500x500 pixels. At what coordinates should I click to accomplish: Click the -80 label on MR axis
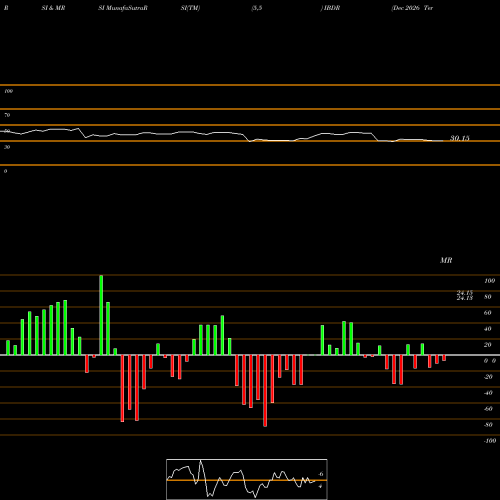point(488,425)
